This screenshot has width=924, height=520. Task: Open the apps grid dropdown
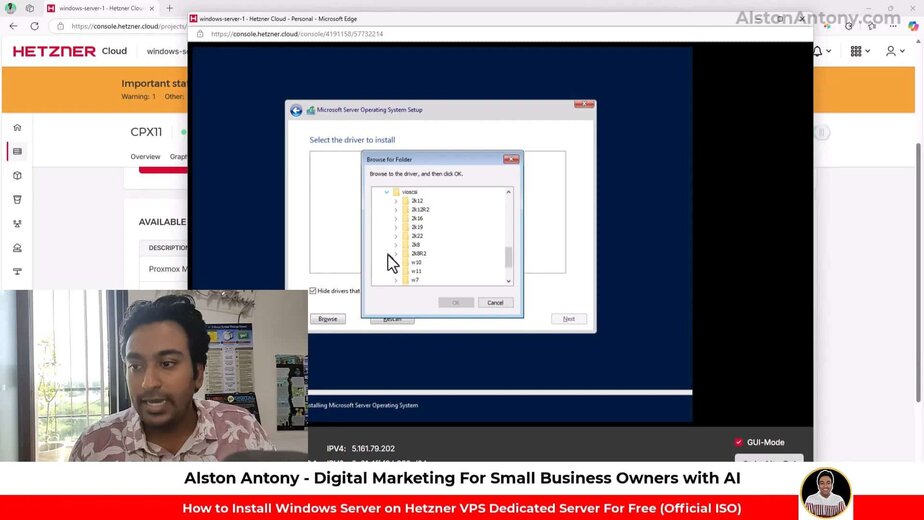(x=859, y=51)
